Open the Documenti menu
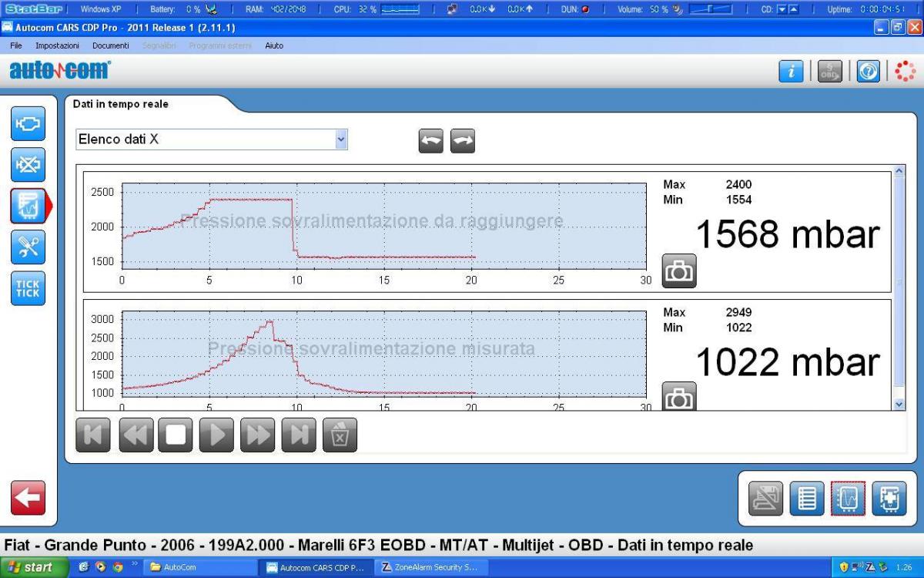The image size is (924, 578). pyautogui.click(x=110, y=45)
